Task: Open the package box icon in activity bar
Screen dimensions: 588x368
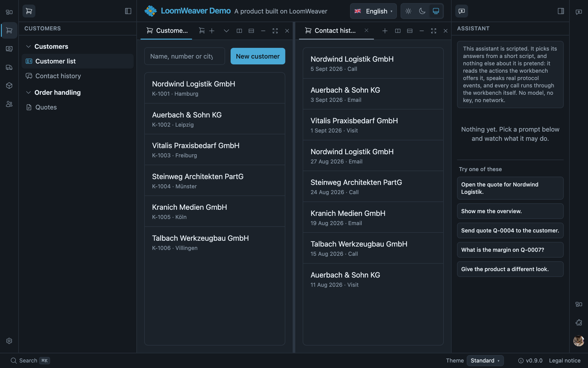Action: [x=9, y=86]
